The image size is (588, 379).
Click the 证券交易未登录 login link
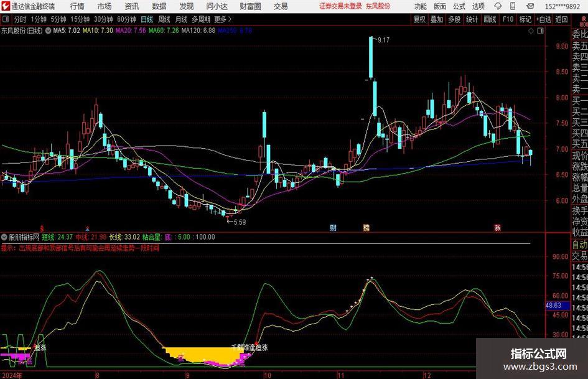(x=341, y=6)
